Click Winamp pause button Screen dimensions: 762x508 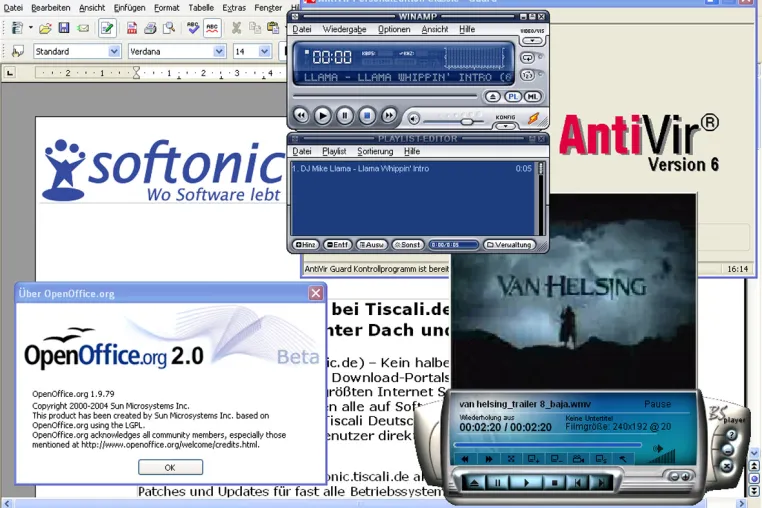345,116
